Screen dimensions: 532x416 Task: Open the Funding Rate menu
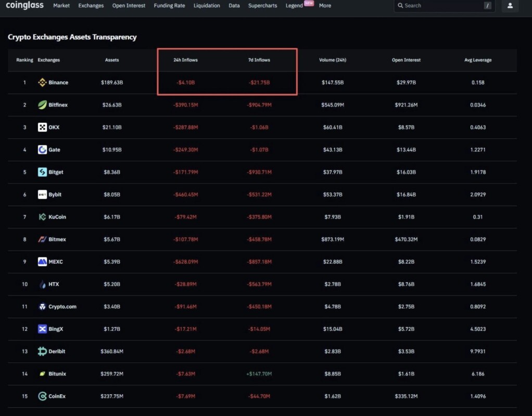click(169, 6)
